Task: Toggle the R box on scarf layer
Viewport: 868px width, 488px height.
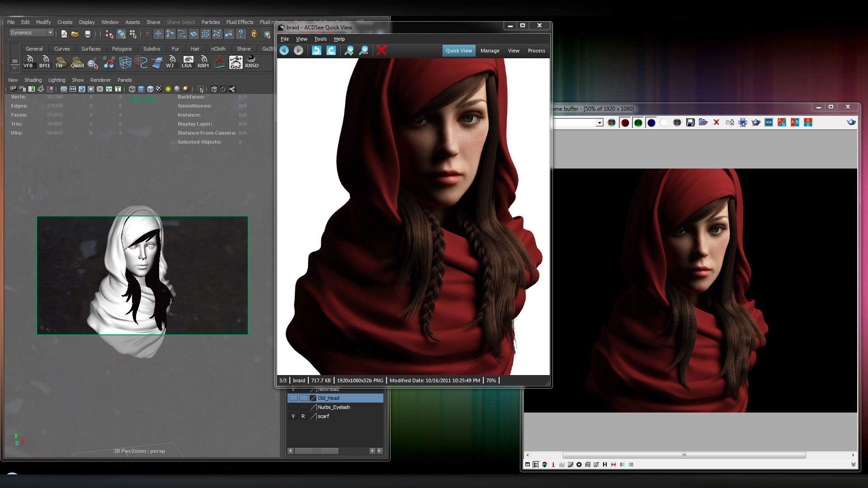Action: [303, 416]
